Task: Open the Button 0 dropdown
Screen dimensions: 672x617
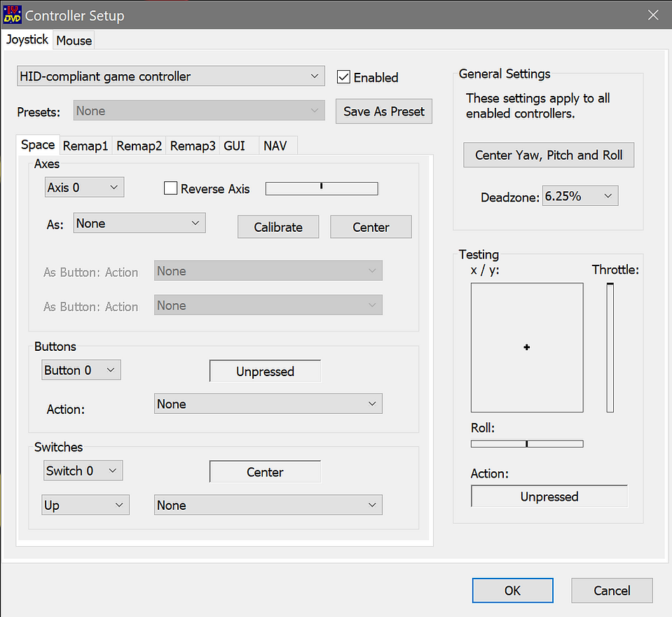Action: pyautogui.click(x=81, y=370)
